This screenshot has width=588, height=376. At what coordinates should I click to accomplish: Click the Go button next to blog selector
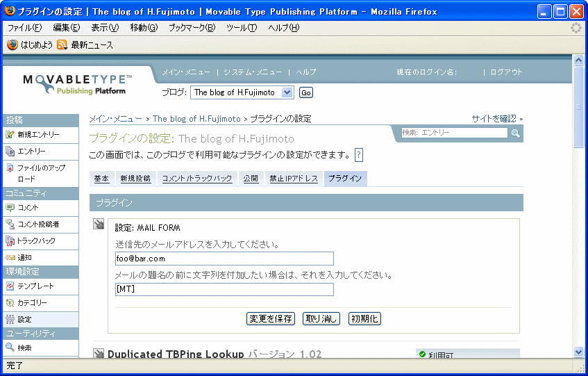tap(306, 92)
